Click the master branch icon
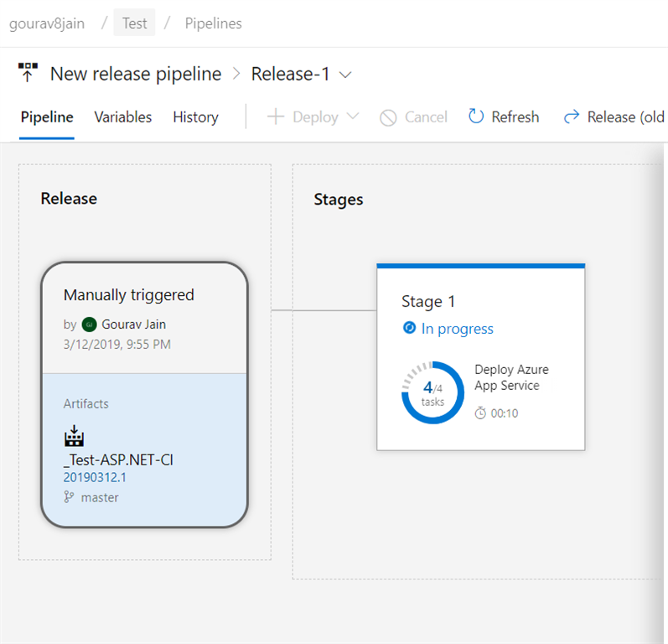 pyautogui.click(x=70, y=497)
